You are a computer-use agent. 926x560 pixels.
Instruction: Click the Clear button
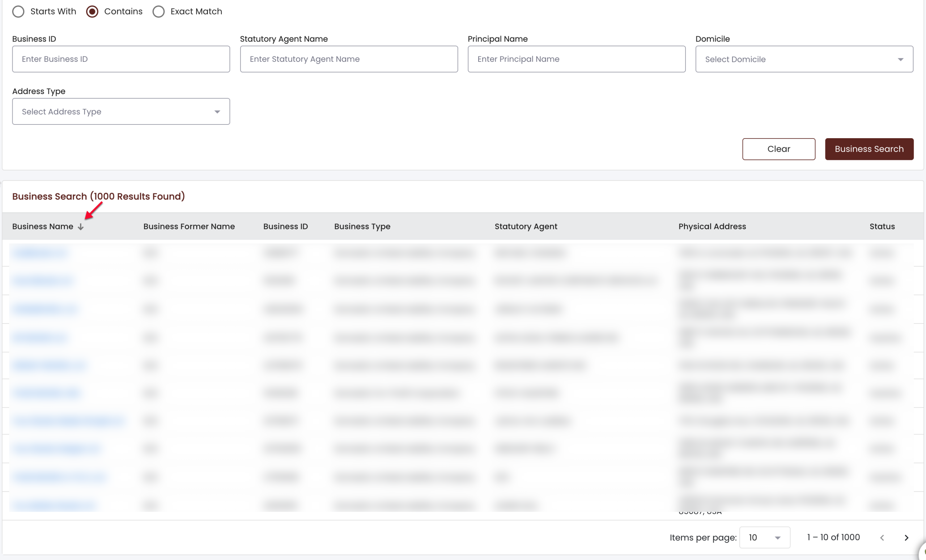(779, 149)
